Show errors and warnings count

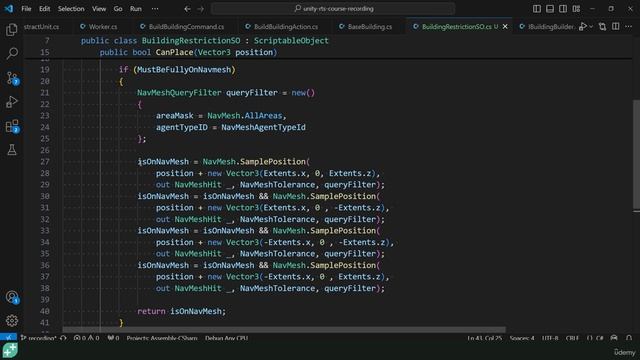pyautogui.click(x=86, y=338)
